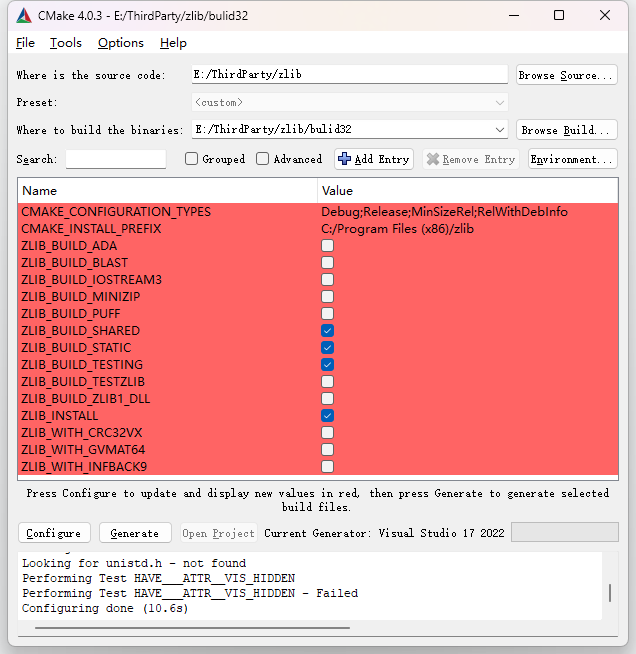Select CMAKE_INSTALL_PREFIX row name
Image resolution: width=636 pixels, height=654 pixels.
pos(91,229)
